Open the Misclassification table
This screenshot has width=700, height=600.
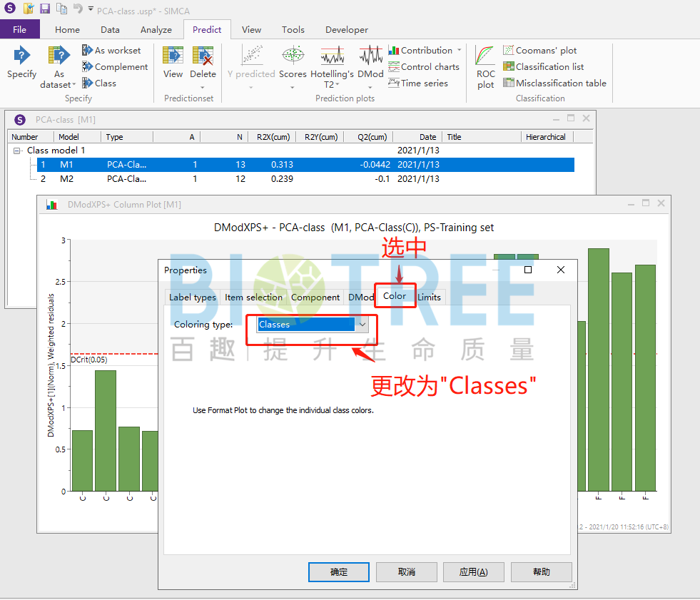[554, 83]
